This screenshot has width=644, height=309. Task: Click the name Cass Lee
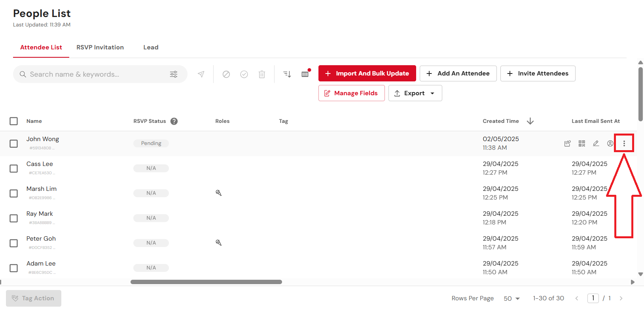pyautogui.click(x=40, y=164)
